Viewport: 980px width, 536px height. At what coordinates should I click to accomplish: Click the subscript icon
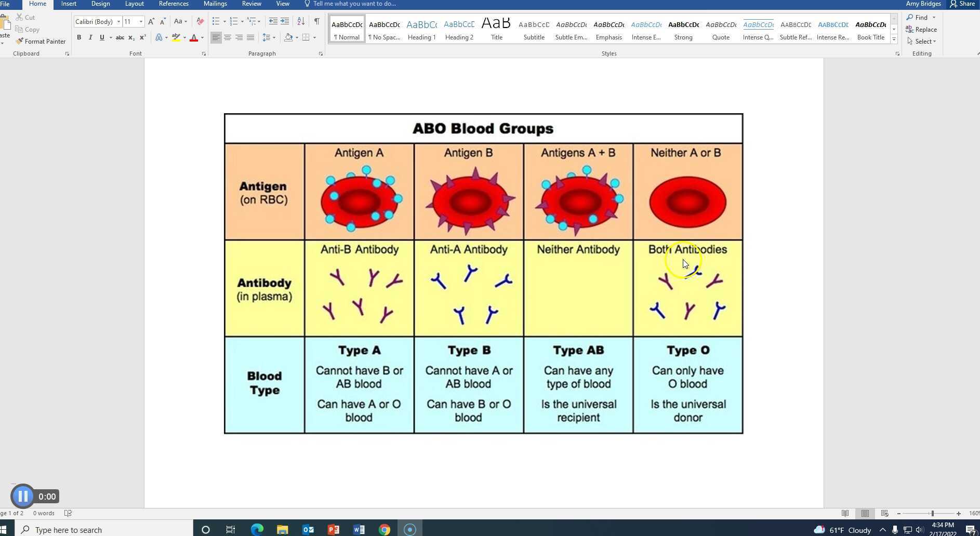pyautogui.click(x=131, y=37)
